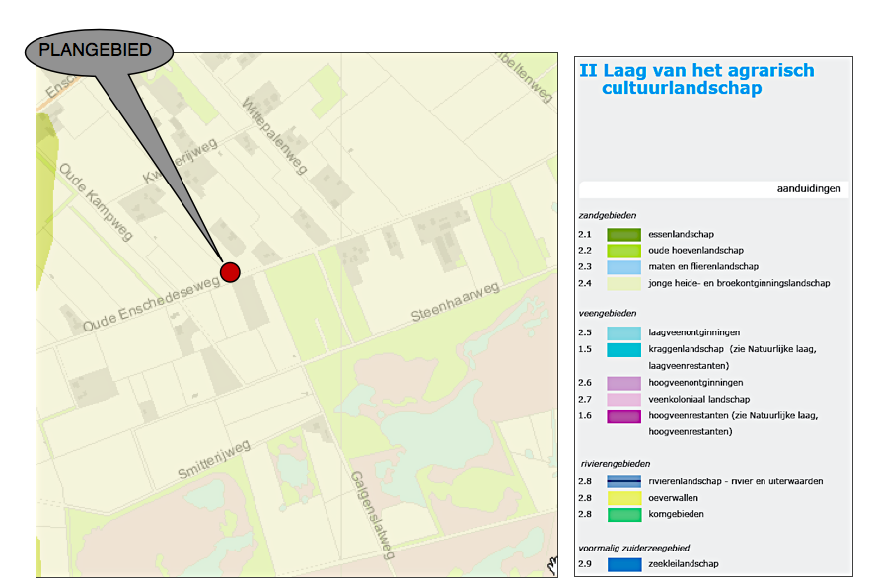Viewport: 873px width, 588px height.
Task: Click the 'Galgenslatweg' street label
Action: tap(373, 515)
